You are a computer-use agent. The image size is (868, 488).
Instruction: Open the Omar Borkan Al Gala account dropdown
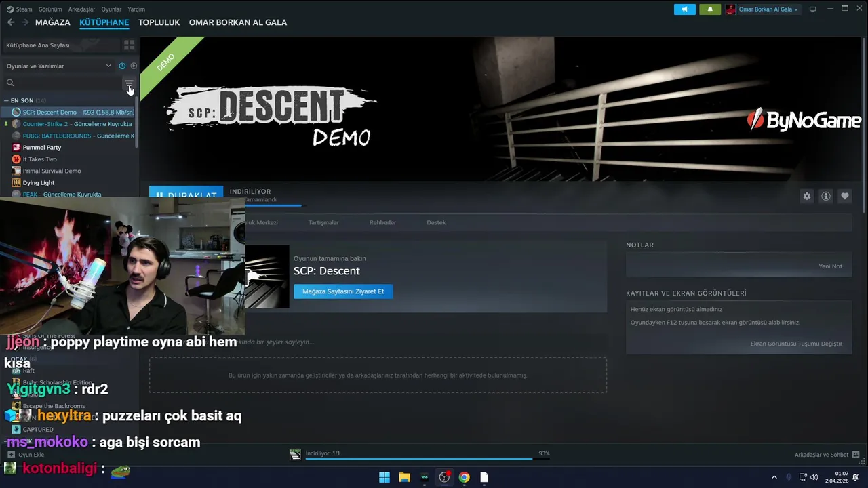coord(768,9)
